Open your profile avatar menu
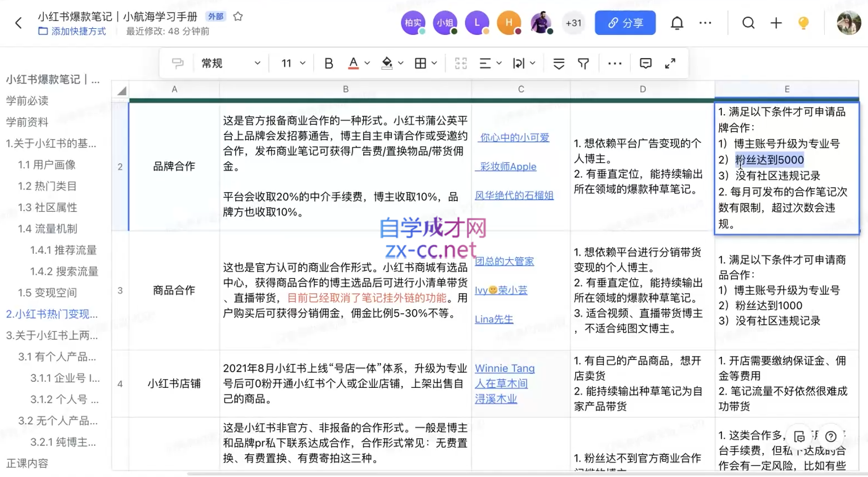 pos(849,23)
